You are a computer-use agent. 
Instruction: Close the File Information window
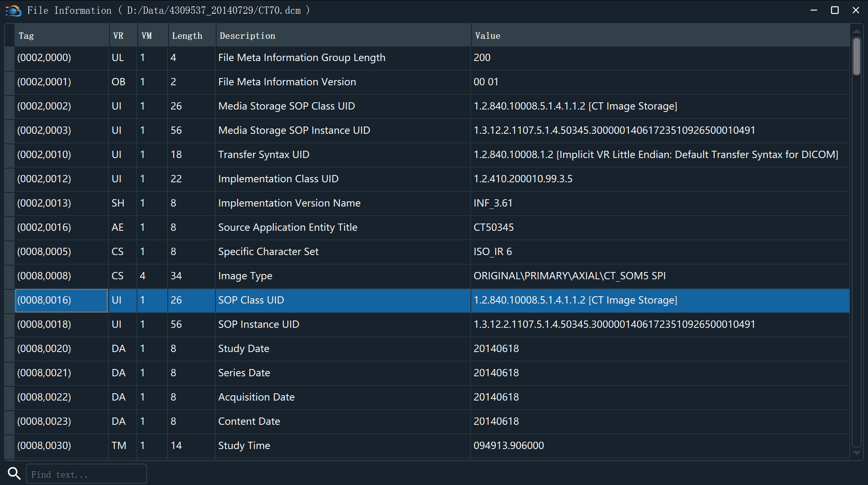point(856,10)
